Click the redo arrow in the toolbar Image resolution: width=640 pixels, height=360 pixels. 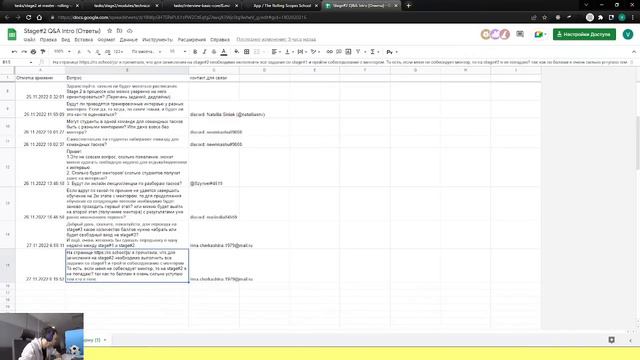(24, 52)
